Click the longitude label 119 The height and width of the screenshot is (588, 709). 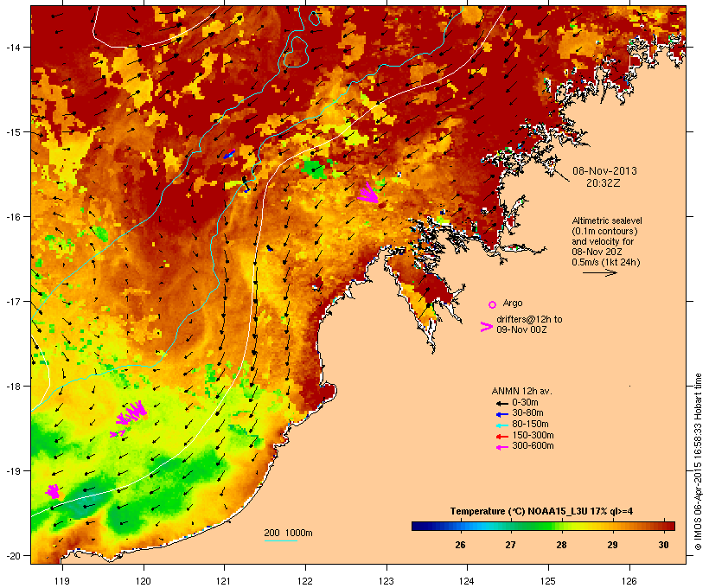62,581
